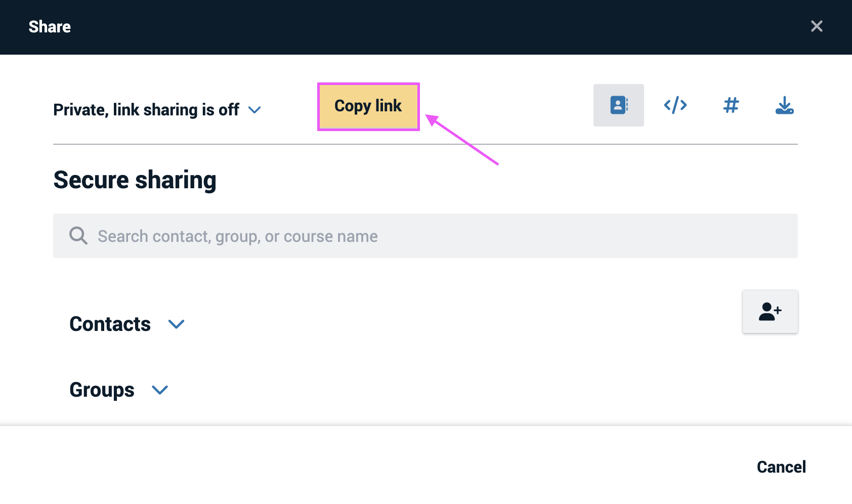This screenshot has width=852, height=504.
Task: Close the Share dialog with X
Action: (x=817, y=26)
